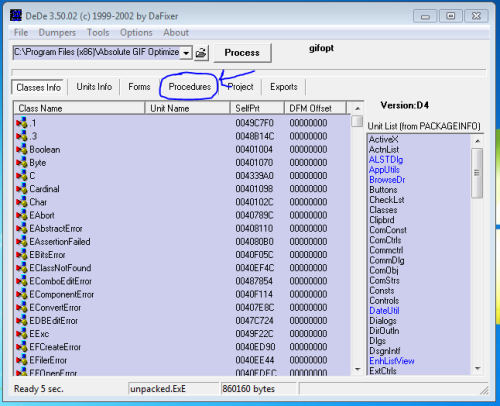
Task: Switch to the Units Info tab
Action: tap(94, 87)
